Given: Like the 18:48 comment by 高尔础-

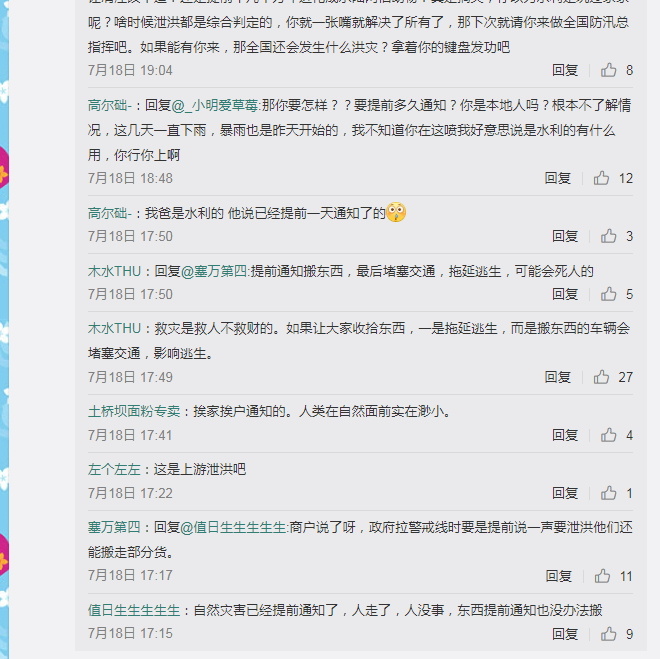Looking at the screenshot, I should [x=601, y=178].
